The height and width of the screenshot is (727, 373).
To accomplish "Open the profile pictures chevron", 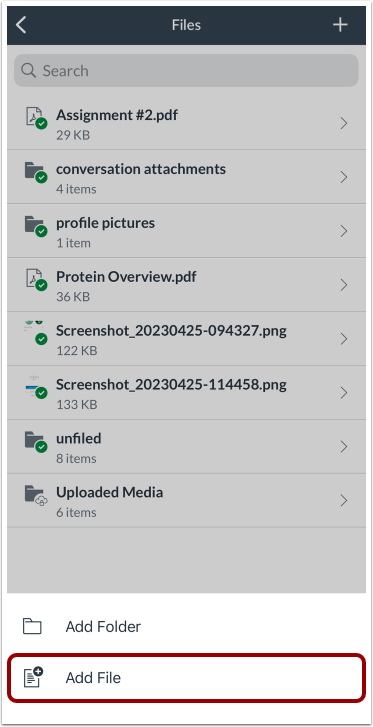I will click(344, 231).
